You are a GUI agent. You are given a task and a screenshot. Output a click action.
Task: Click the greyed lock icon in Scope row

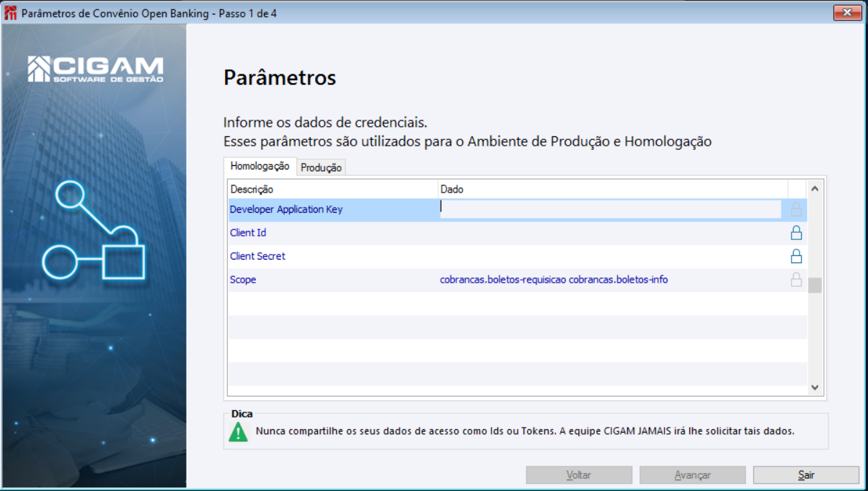[797, 280]
